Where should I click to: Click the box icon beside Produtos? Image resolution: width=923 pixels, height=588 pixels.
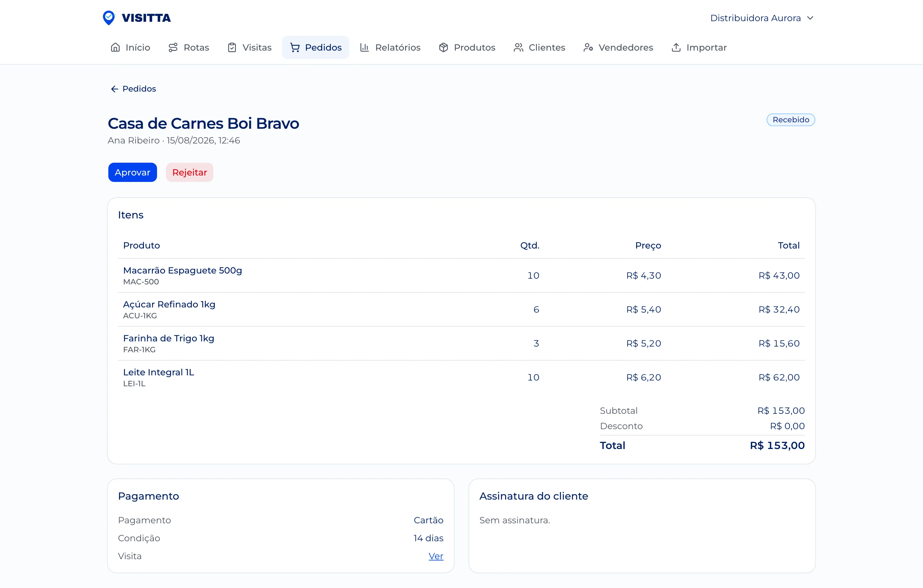(444, 47)
